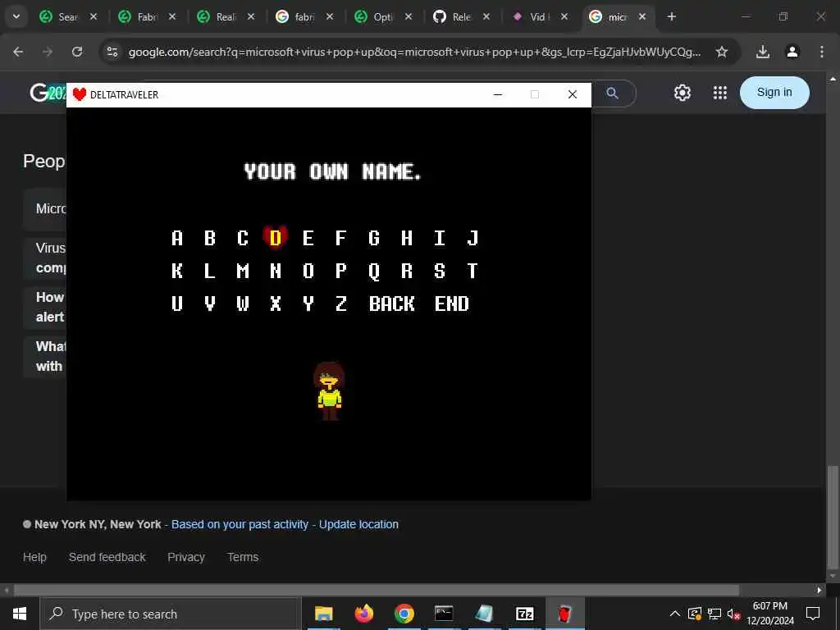This screenshot has height=630, width=840.
Task: Click the Sign in button
Action: [774, 92]
